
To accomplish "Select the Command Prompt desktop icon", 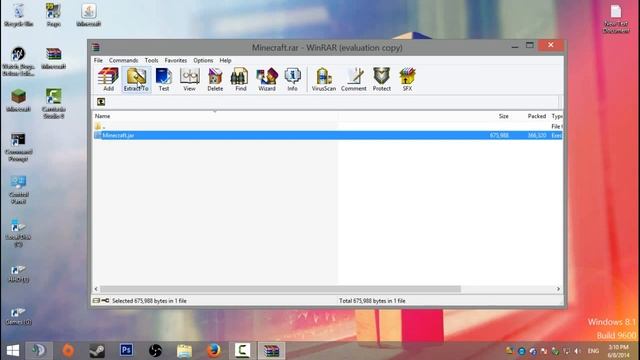I will [18, 147].
